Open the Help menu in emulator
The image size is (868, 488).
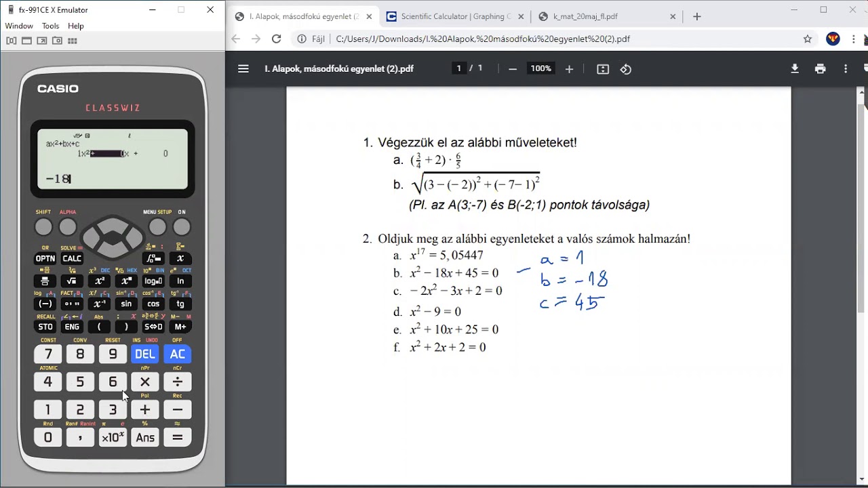(x=76, y=26)
